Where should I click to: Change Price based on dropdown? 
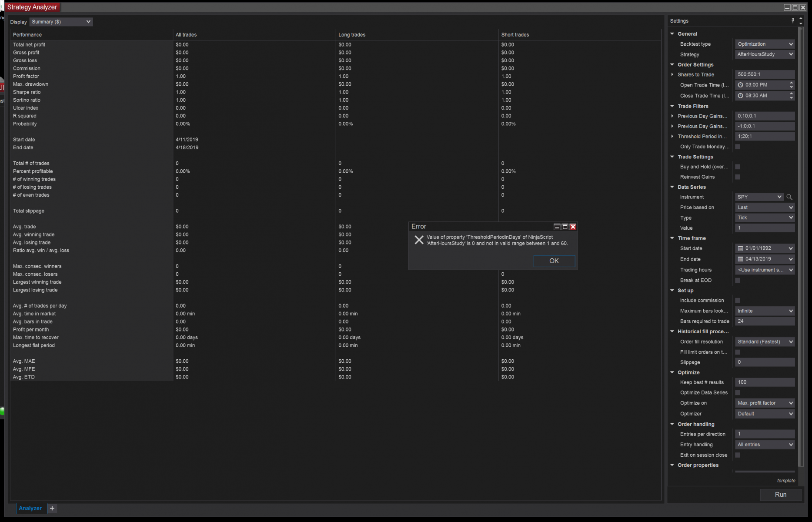765,207
